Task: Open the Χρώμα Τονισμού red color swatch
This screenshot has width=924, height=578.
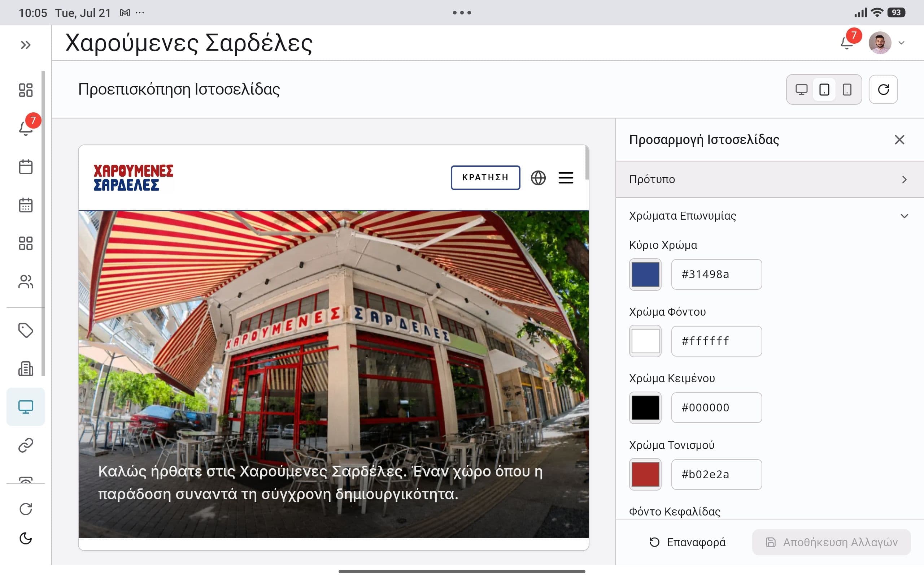Action: (x=645, y=474)
